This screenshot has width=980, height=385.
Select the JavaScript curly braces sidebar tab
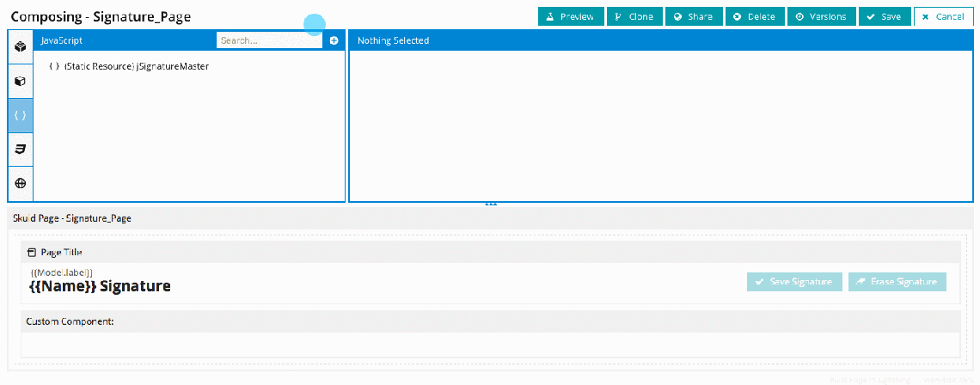(x=20, y=116)
